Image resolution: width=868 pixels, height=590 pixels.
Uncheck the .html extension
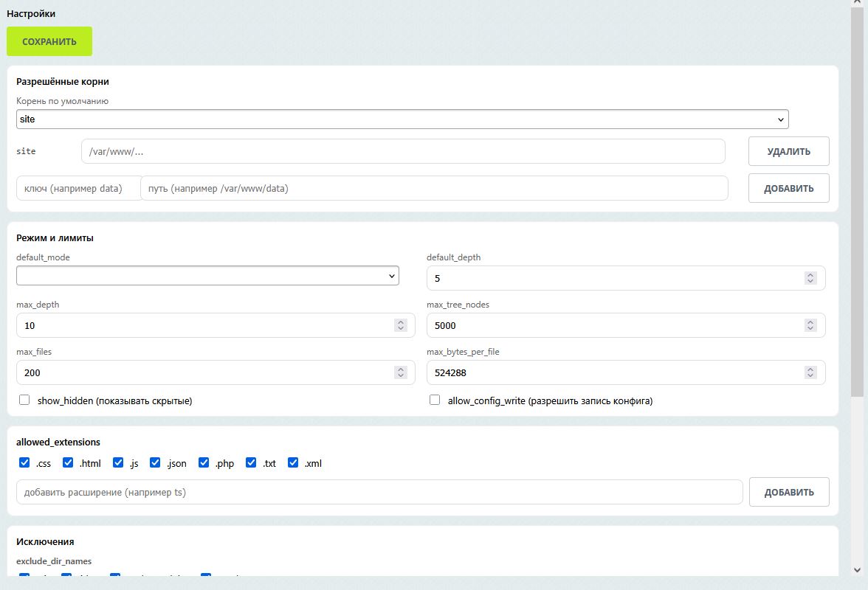tap(68, 462)
